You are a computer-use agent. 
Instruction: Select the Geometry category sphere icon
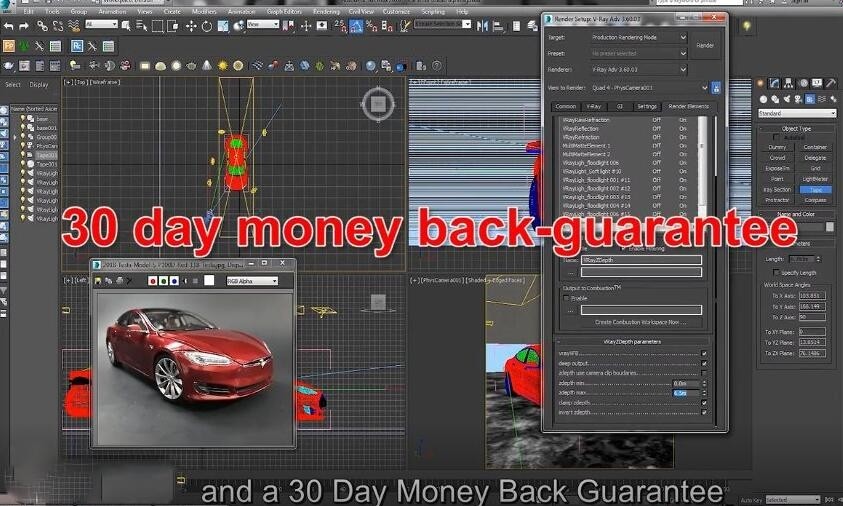763,99
